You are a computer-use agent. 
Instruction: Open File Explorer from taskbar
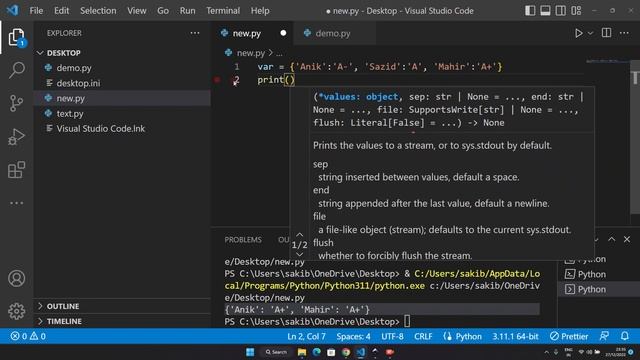[302, 352]
